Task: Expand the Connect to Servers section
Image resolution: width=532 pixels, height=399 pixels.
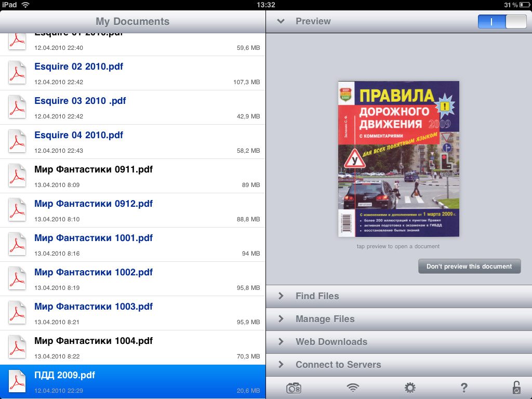Action: (x=399, y=364)
